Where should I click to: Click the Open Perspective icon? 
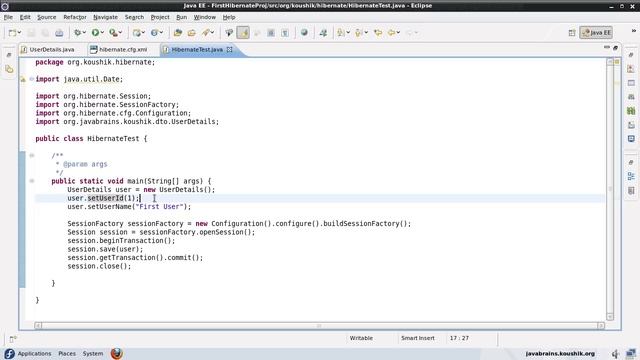(x=572, y=33)
